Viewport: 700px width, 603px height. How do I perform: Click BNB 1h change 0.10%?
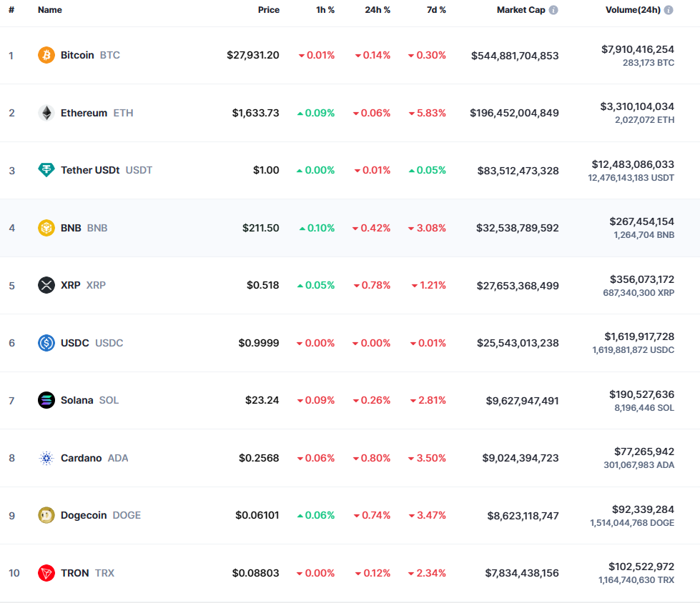tap(317, 228)
